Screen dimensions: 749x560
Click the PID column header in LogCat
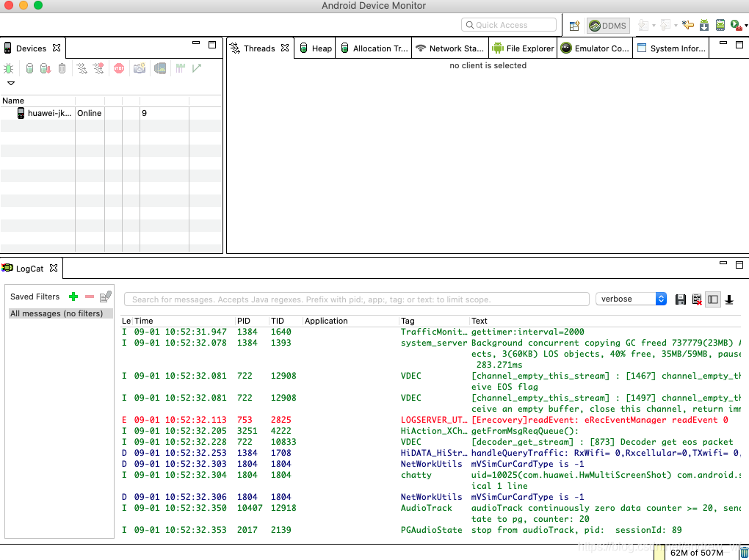click(x=252, y=321)
